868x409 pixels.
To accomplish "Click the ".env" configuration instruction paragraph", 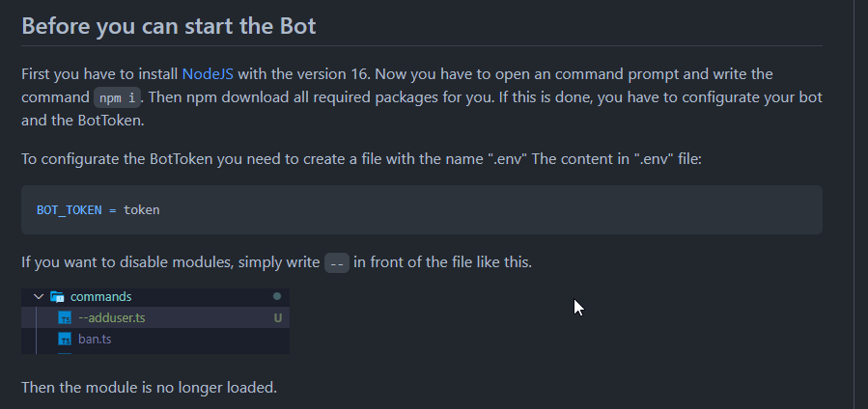I will click(x=361, y=157).
